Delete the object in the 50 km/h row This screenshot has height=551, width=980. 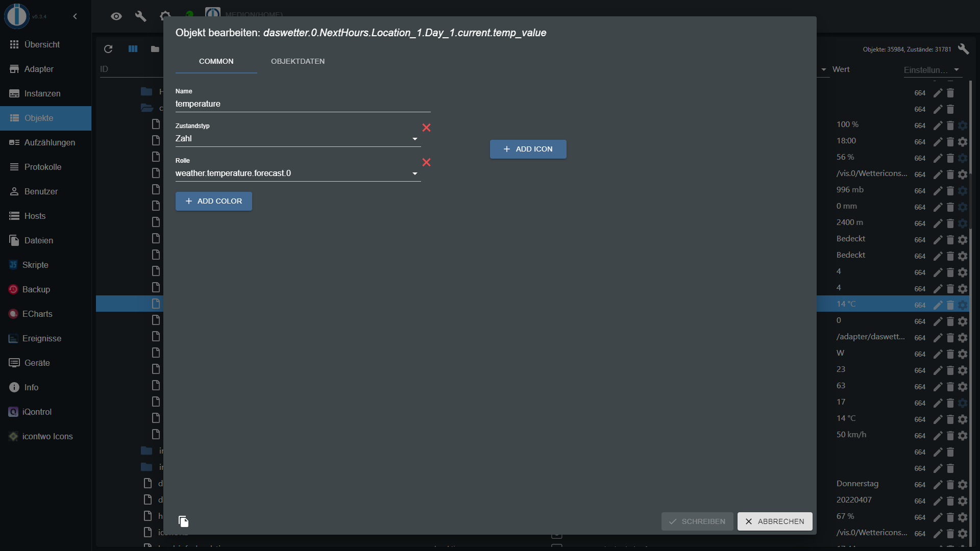(x=950, y=436)
